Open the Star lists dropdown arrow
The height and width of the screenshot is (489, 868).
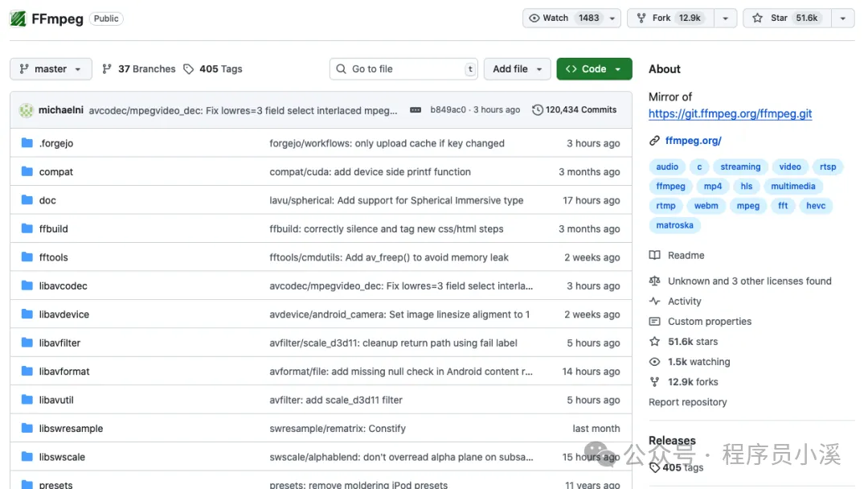842,18
